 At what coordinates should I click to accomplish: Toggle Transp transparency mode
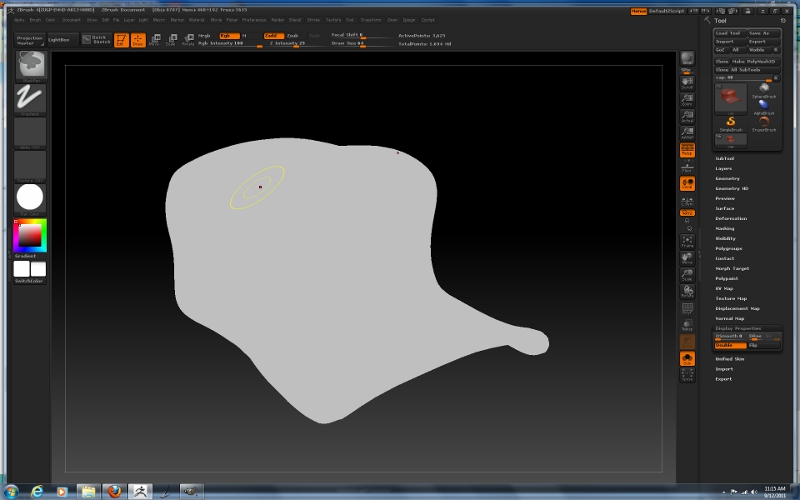[x=687, y=325]
